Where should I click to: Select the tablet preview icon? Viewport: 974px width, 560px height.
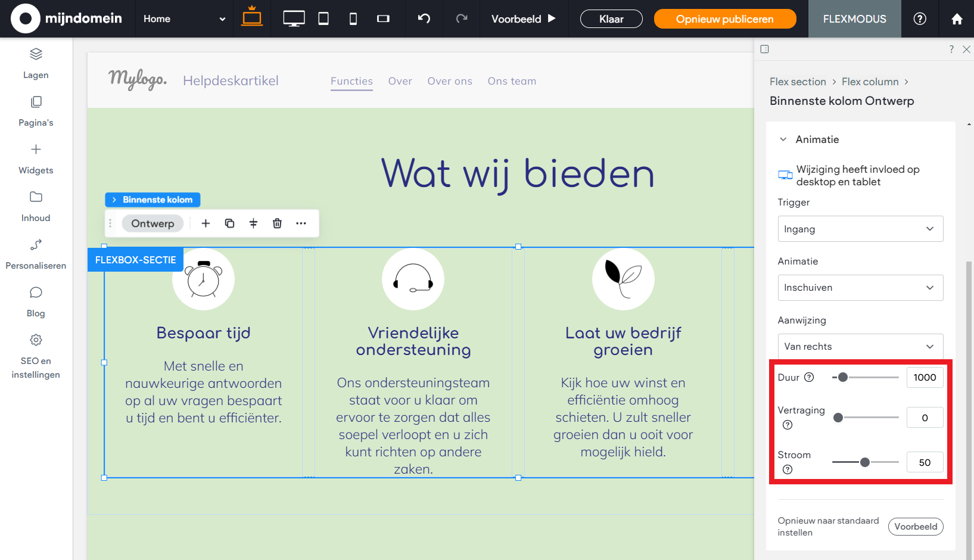323,18
